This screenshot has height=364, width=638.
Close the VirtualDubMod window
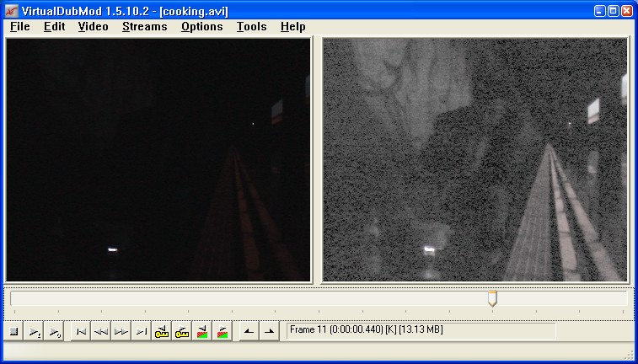pyautogui.click(x=626, y=11)
